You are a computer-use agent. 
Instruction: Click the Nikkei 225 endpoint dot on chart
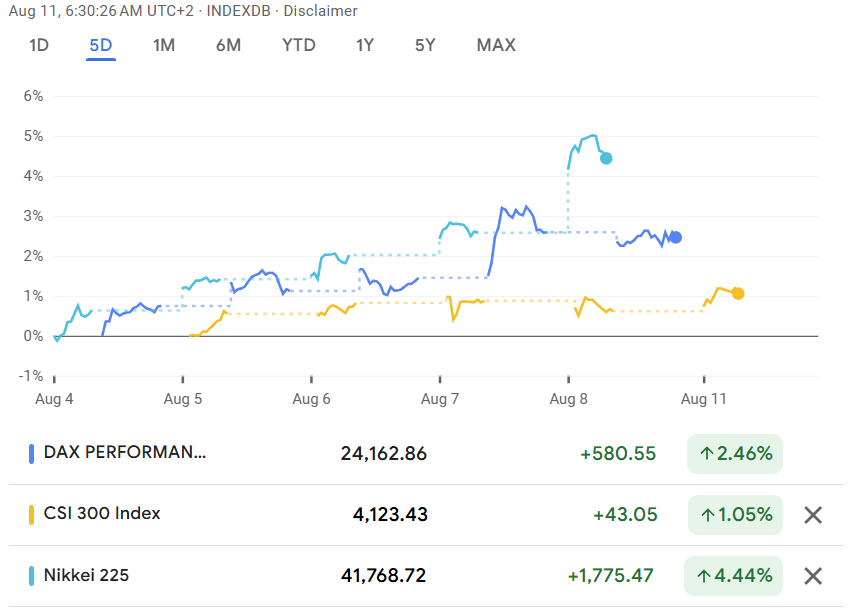605,158
